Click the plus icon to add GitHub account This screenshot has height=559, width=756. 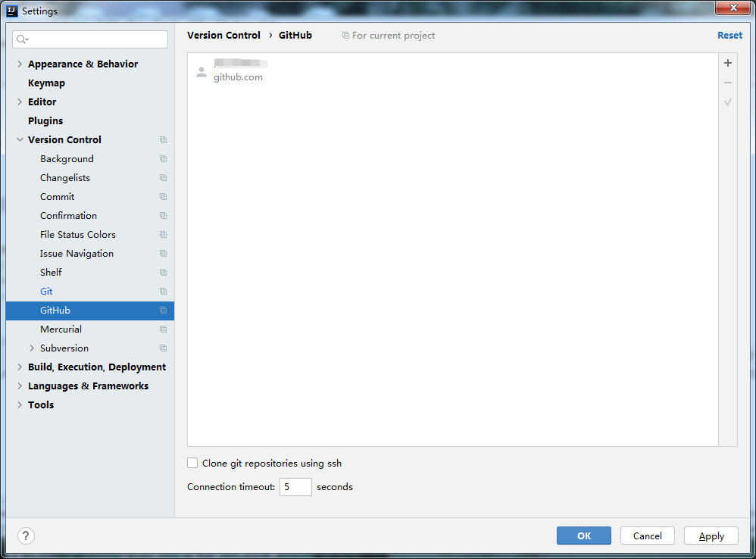click(x=728, y=63)
